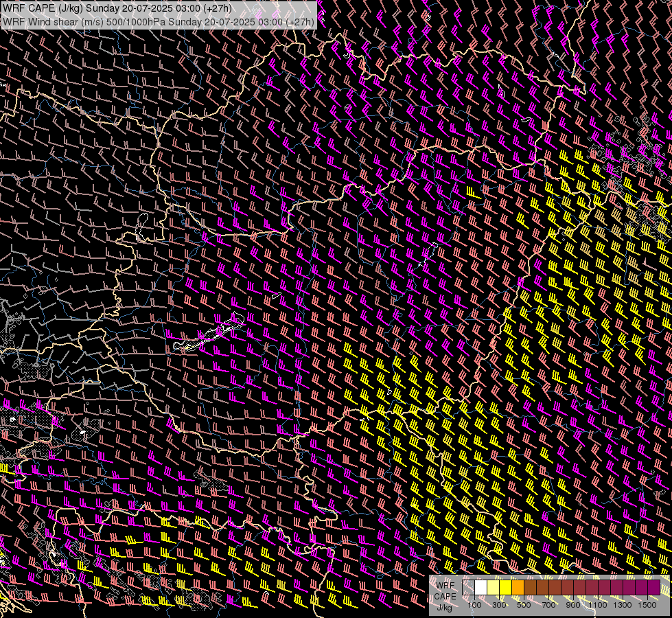Click the 900 value in the legend
This screenshot has height=618, width=672.
point(573,605)
